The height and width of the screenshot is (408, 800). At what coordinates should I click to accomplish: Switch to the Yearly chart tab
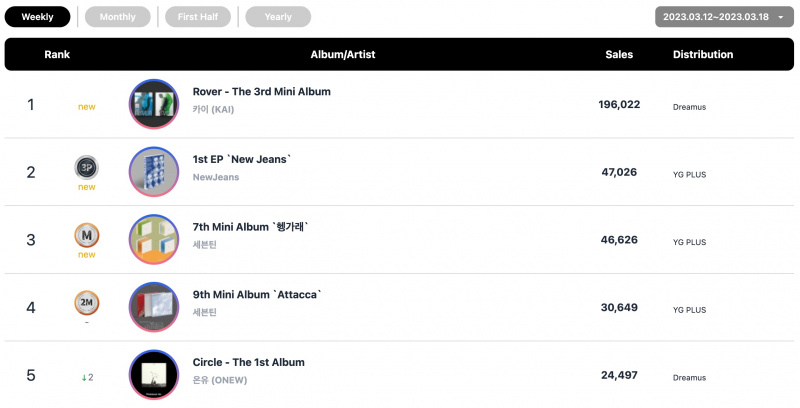pos(278,17)
